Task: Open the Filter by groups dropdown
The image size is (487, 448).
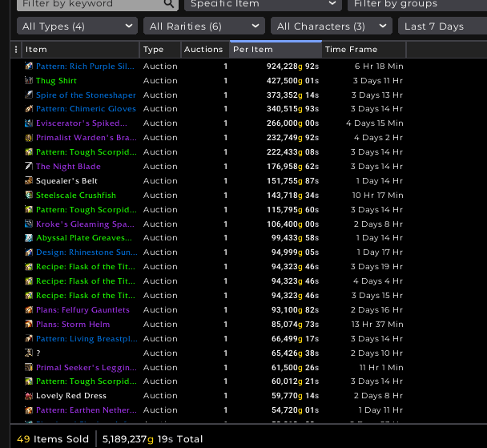Action: pos(417,4)
